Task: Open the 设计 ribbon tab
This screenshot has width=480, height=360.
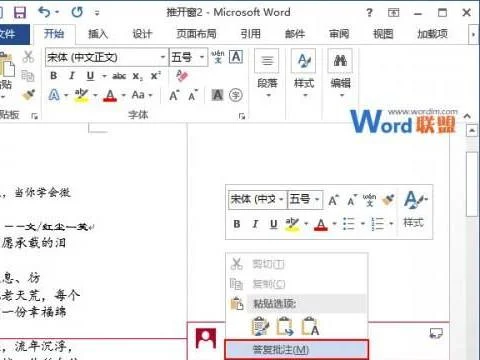Action: coord(142,34)
